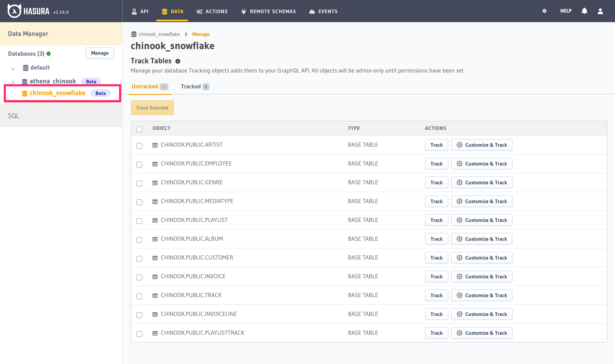Click the Hasura logo icon
Screen dimensions: 615x364
tap(14, 11)
